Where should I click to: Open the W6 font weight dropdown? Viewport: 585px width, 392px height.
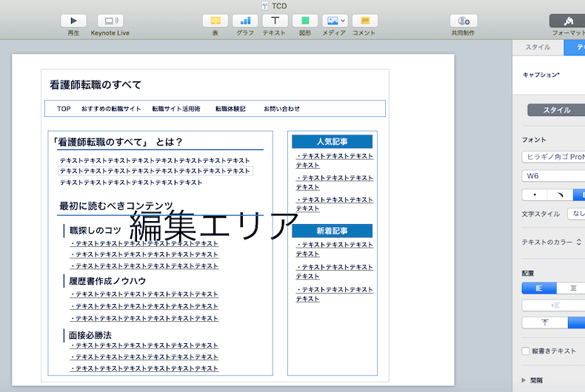tap(553, 176)
